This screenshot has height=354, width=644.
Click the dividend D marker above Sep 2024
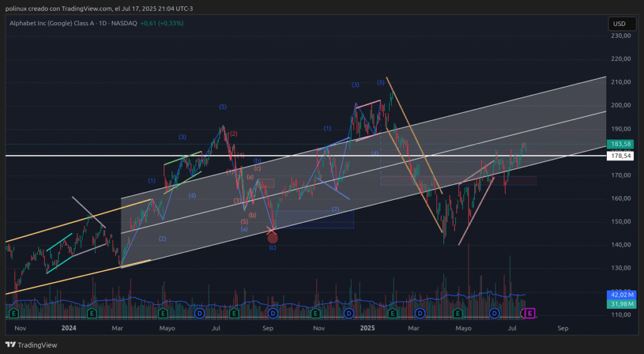pyautogui.click(x=273, y=313)
